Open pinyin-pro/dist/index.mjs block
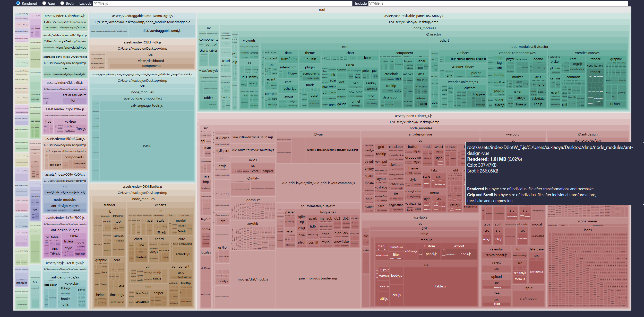This screenshot has height=317, width=644. click(x=318, y=278)
